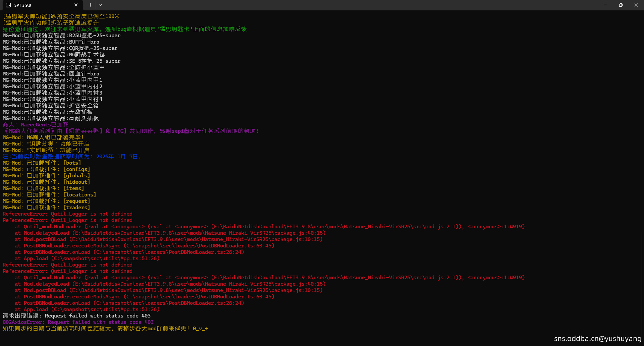Click the 'MG野战手术包' item line
Screen dimensions: 644x346
tap(54, 55)
